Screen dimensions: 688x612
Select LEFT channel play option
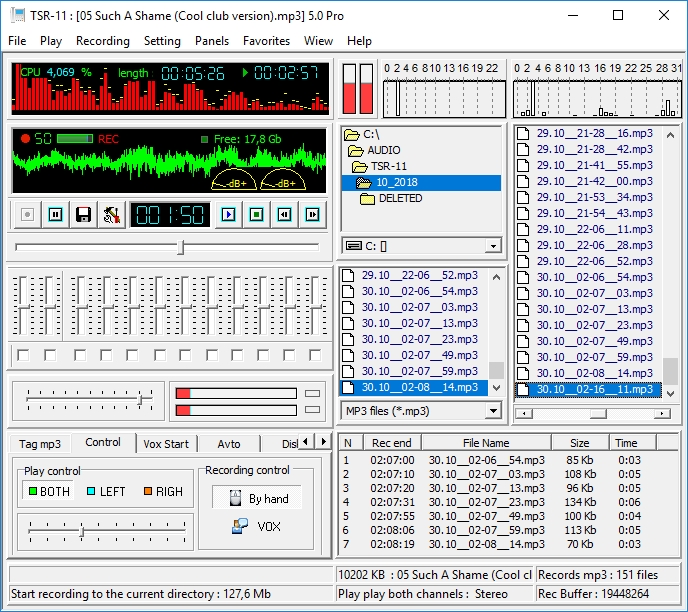106,491
